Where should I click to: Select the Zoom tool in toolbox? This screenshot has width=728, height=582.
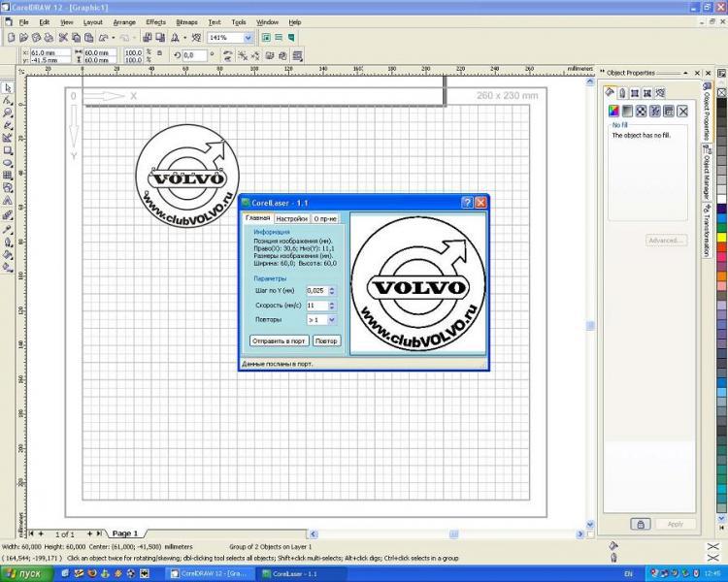(x=8, y=113)
